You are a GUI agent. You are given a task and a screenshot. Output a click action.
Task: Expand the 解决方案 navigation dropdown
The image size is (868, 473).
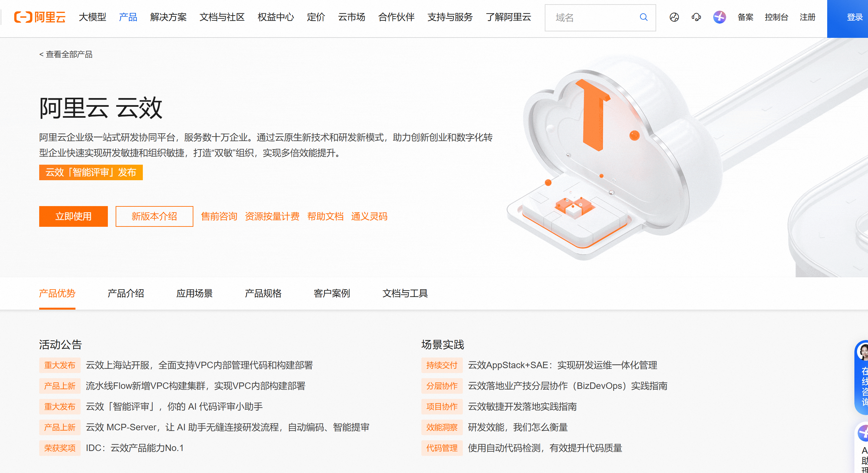point(168,17)
